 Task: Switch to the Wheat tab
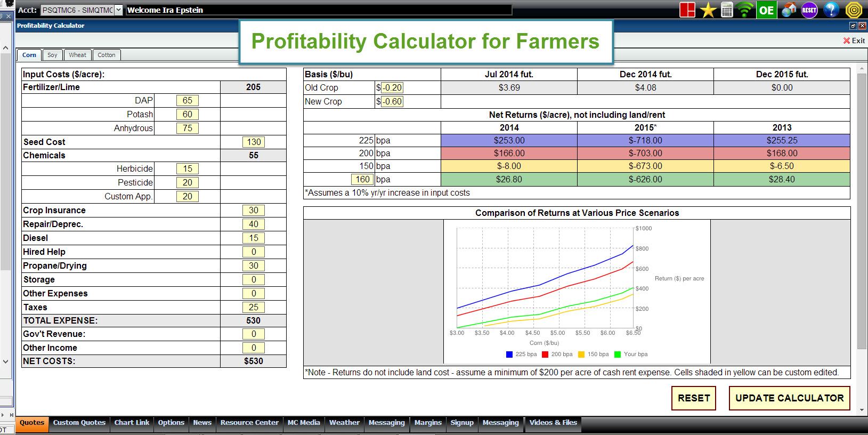pos(77,55)
